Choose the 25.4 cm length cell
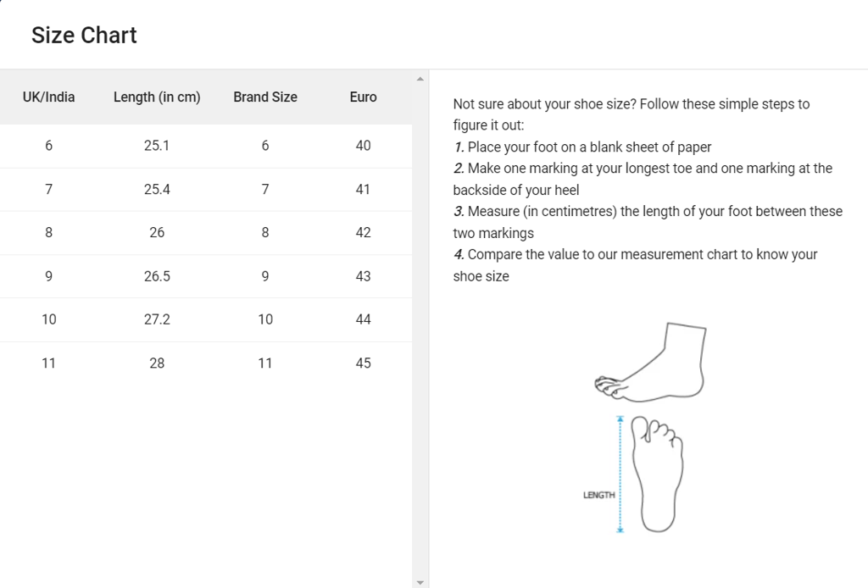 (x=157, y=189)
